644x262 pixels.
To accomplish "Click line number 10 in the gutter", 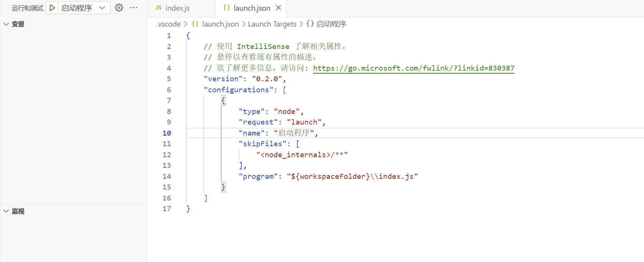I will click(167, 133).
